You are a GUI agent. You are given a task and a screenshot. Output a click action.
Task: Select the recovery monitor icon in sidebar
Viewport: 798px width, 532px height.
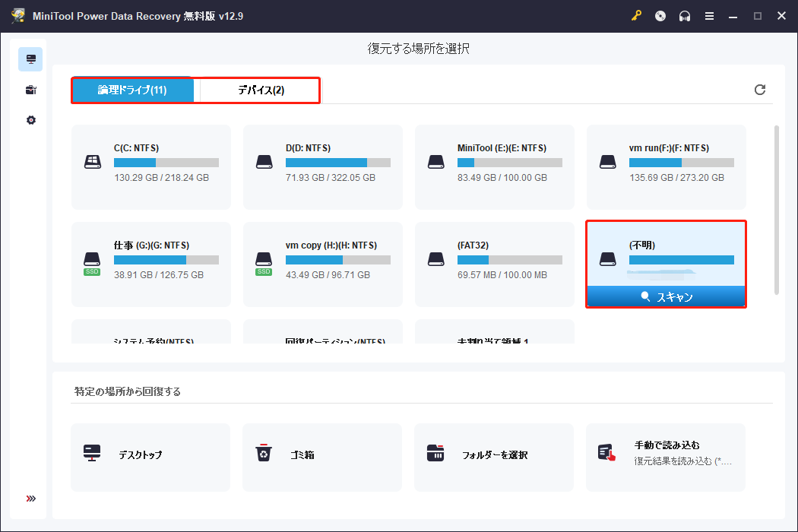[30, 59]
